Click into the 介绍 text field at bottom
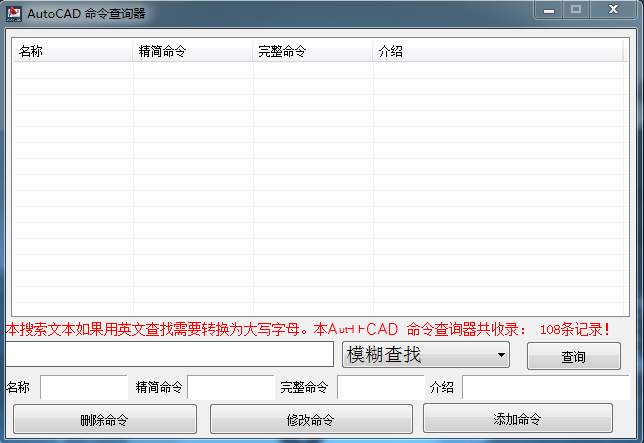This screenshot has width=644, height=443. (545, 387)
